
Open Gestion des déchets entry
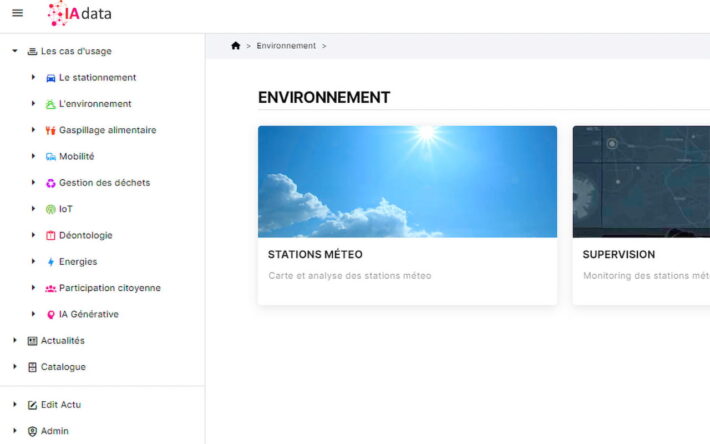(x=105, y=182)
